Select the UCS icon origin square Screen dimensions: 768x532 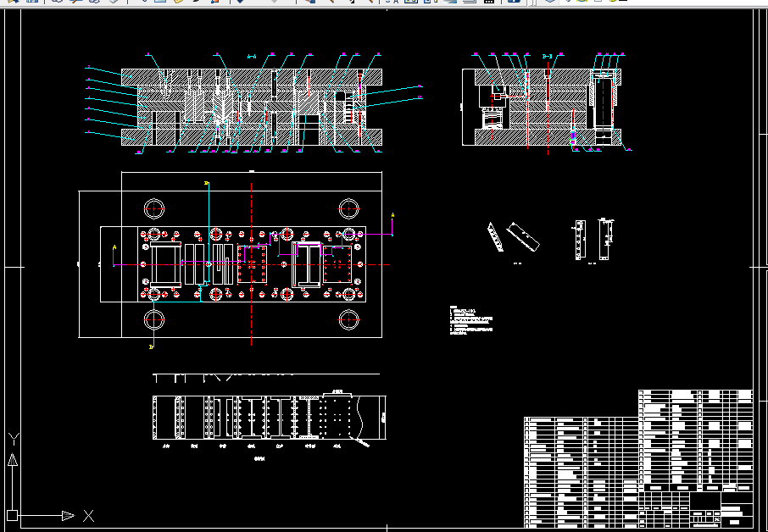click(12, 515)
